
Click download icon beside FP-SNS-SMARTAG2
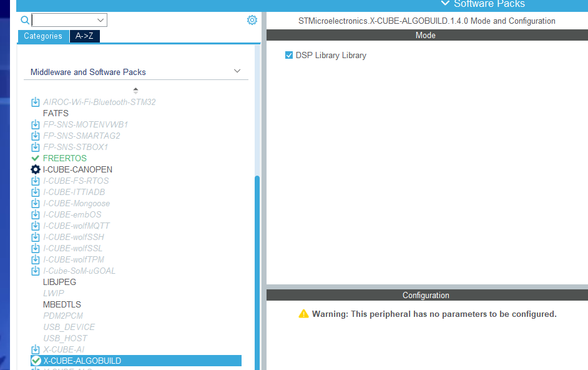35,136
